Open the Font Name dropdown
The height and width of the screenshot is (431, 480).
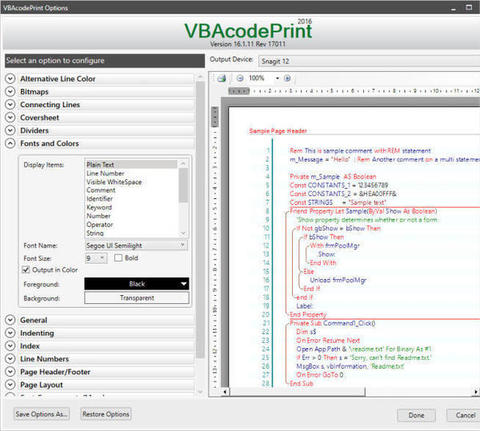(136, 246)
